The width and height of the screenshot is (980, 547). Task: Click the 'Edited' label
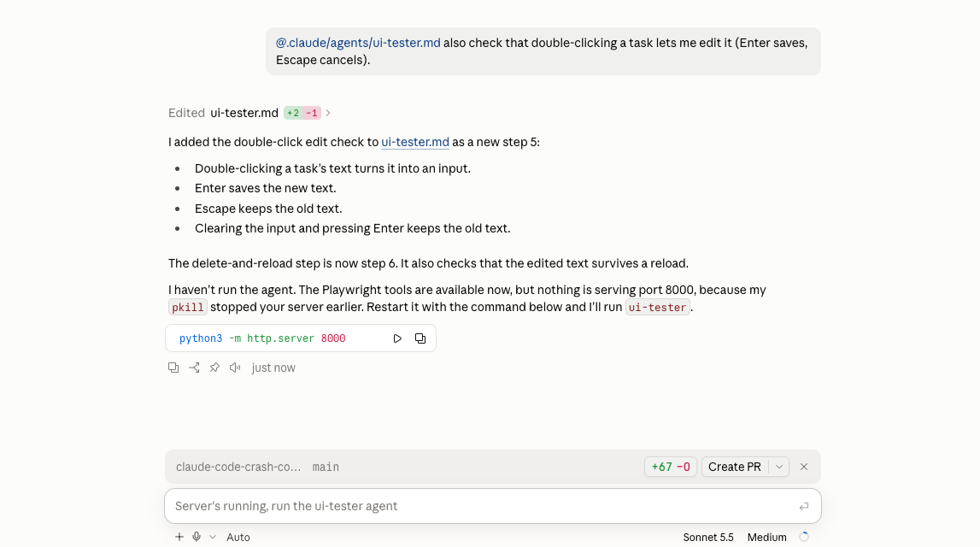(x=186, y=113)
